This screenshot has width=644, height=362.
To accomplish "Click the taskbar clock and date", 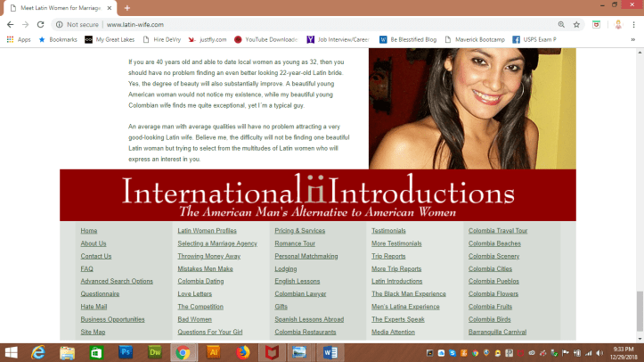I will [624, 353].
